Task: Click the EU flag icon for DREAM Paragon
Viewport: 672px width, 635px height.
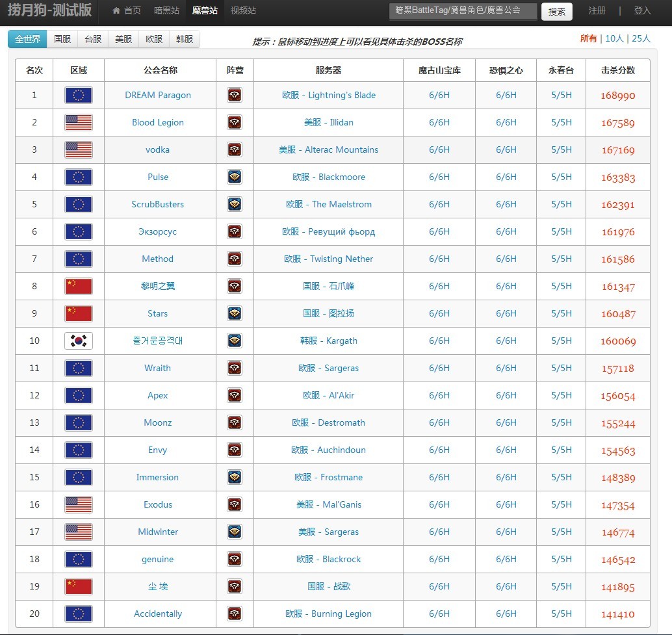Action: coord(78,96)
